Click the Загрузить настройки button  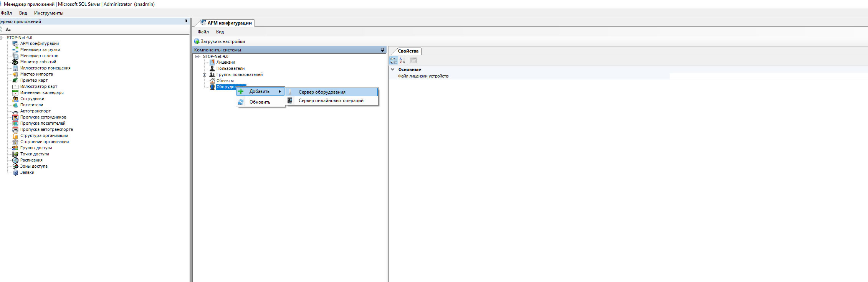tap(219, 41)
